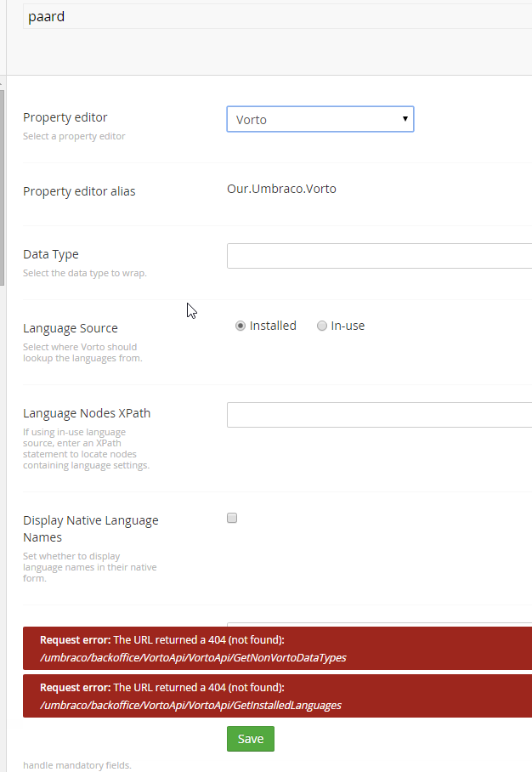The image size is (532, 772).
Task: Click the Display Native Language Names label
Action: point(91,529)
